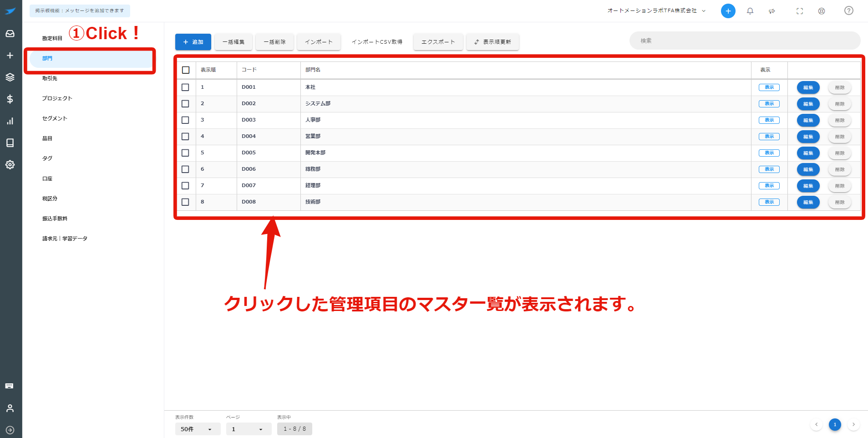The width and height of the screenshot is (868, 438).
Task: Edit the 本社 row with 編集 button
Action: coord(808,87)
